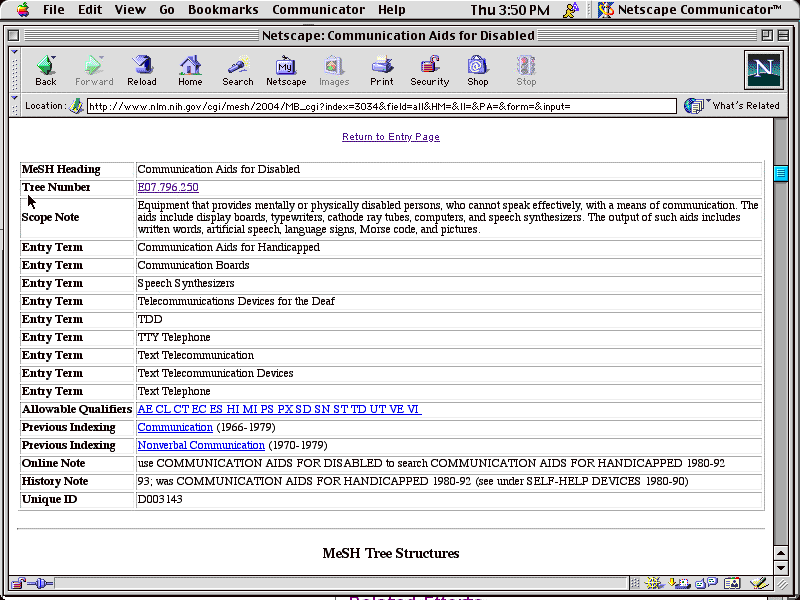The height and width of the screenshot is (600, 800).
Task: Open tree number E07.796.250 link
Action: (x=168, y=187)
